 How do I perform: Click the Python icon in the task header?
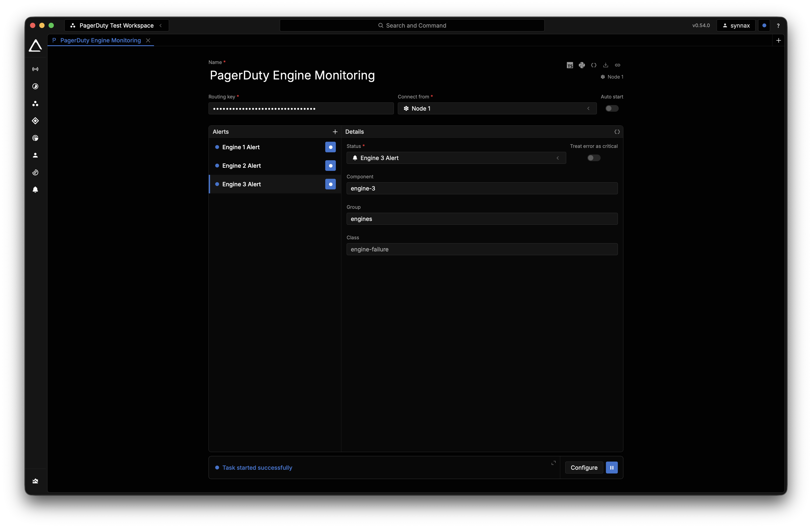pyautogui.click(x=582, y=65)
